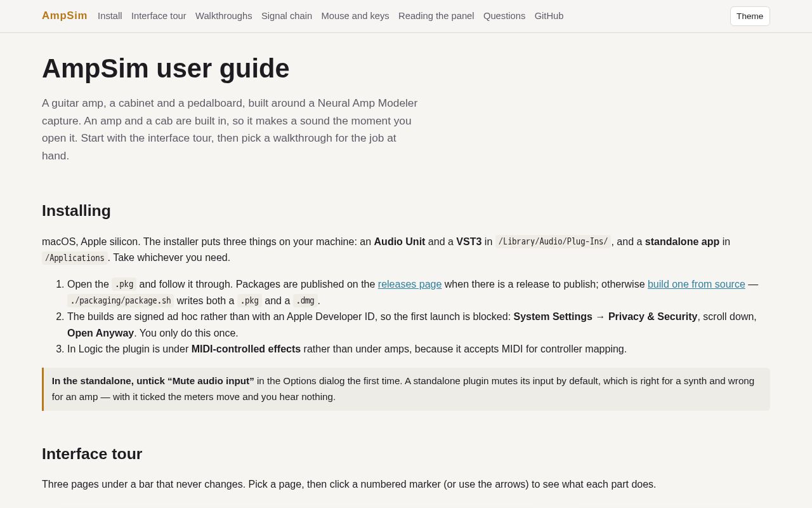Open the Install nav link
The image size is (812, 508).
point(110,16)
